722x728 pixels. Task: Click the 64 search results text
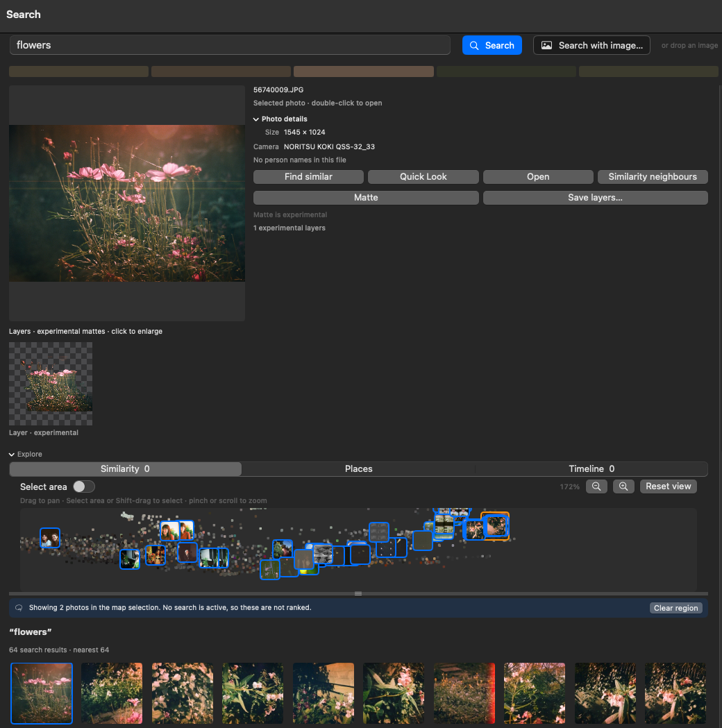(x=38, y=650)
